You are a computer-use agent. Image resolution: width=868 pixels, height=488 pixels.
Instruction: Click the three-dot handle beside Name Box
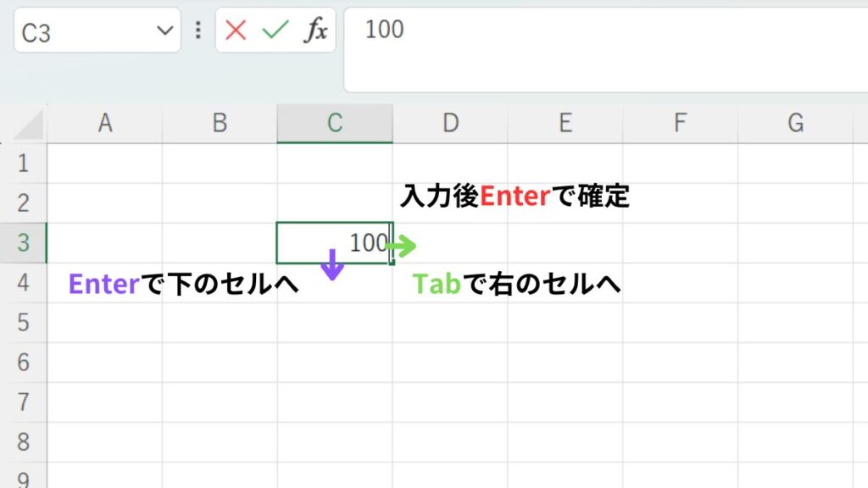[198, 30]
